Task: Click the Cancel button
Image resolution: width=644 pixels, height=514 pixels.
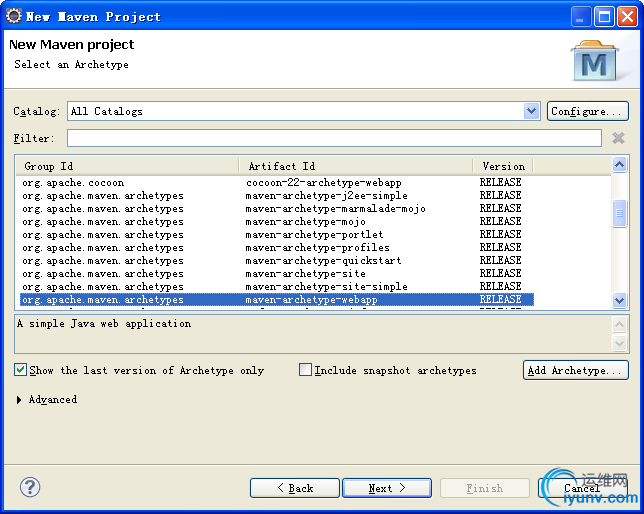Action: tap(582, 488)
